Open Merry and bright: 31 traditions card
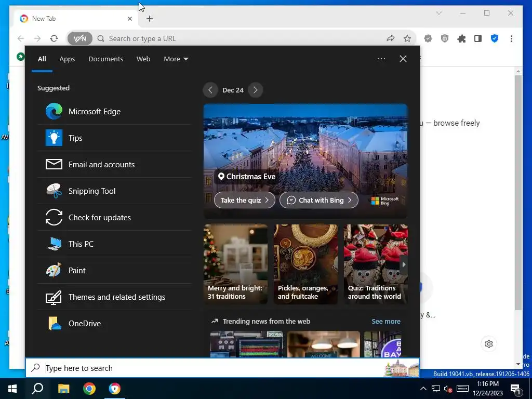 pyautogui.click(x=235, y=264)
